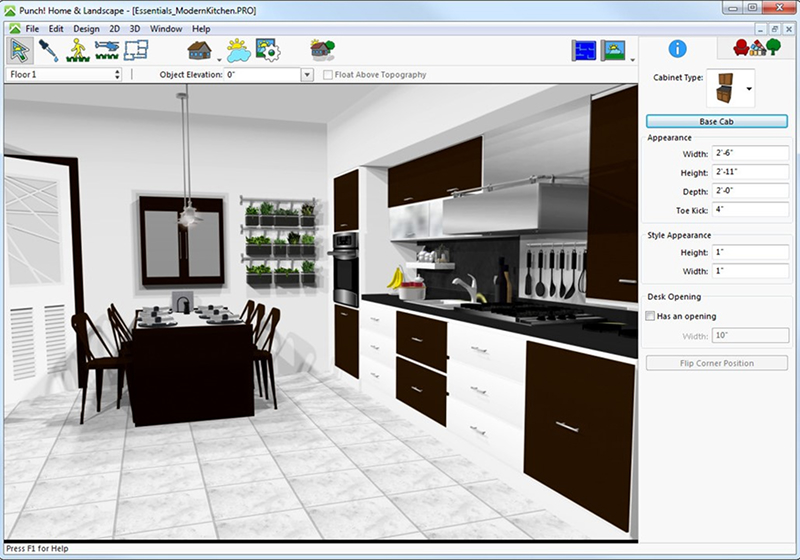This screenshot has height=560, width=800.
Task: Expand the Cabinet Type dropdown
Action: 748,89
